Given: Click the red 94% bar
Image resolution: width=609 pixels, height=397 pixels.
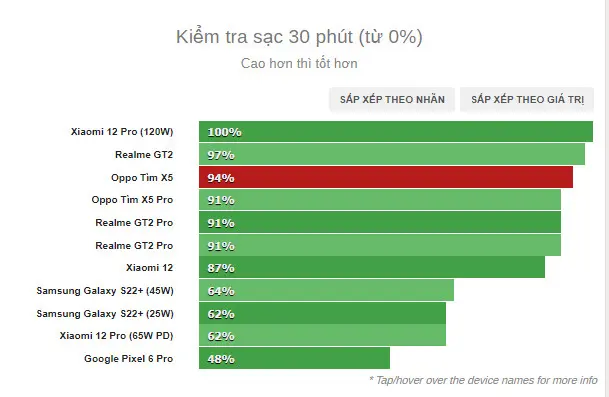Looking at the screenshot, I should (x=386, y=178).
